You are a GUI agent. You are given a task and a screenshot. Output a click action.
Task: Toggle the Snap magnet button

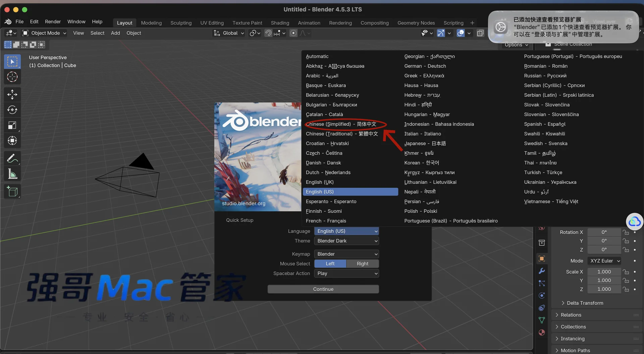click(268, 33)
